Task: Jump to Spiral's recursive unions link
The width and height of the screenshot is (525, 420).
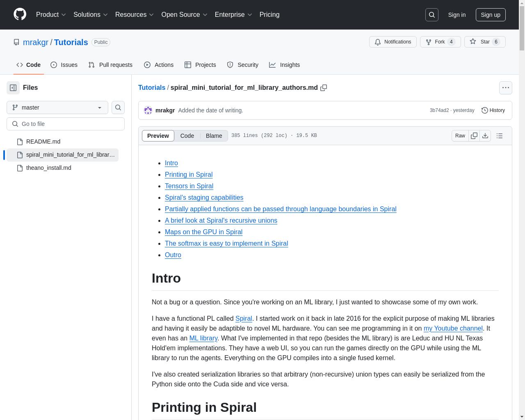Action: pos(221,221)
